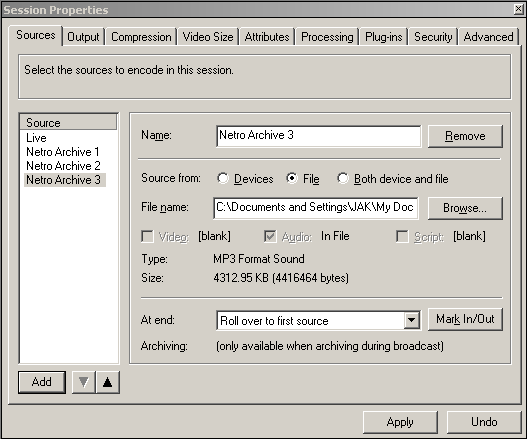The height and width of the screenshot is (439, 528).
Task: Add a new source
Action: coord(42,382)
